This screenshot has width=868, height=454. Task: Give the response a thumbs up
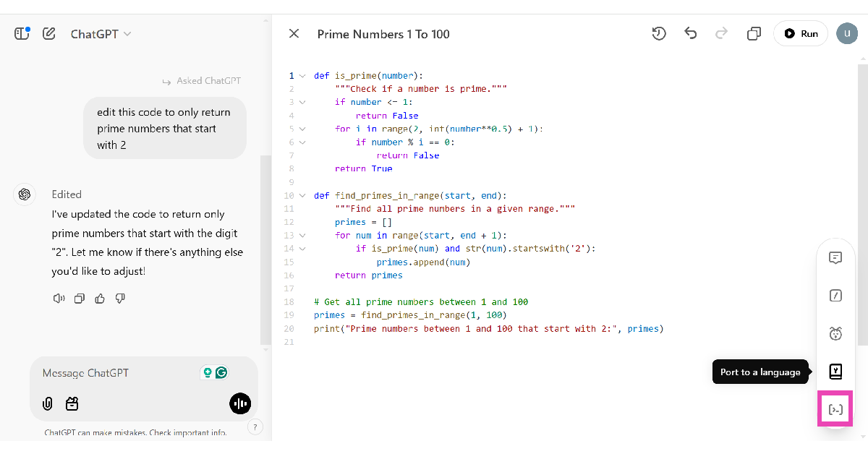pyautogui.click(x=100, y=298)
